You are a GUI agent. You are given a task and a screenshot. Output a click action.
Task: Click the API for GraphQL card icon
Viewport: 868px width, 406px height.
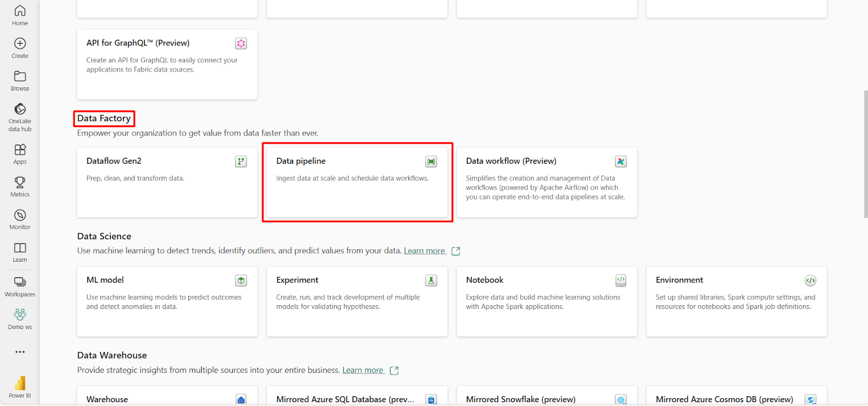coord(241,43)
